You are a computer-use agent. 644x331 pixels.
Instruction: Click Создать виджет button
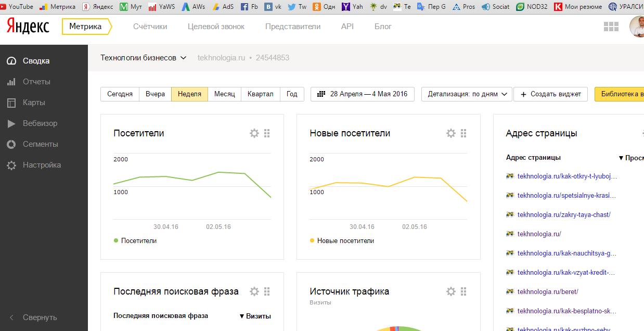tap(551, 94)
